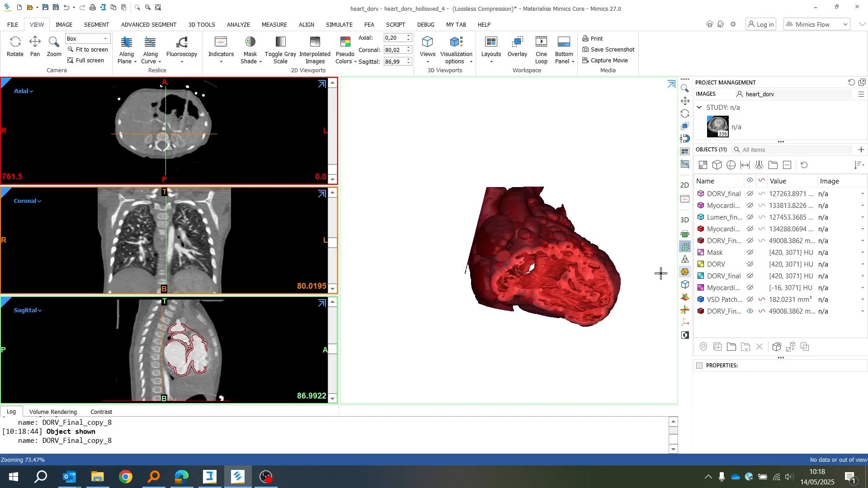The image size is (868, 488).
Task: Click the Toggle Gray Scale icon
Action: 280,42
